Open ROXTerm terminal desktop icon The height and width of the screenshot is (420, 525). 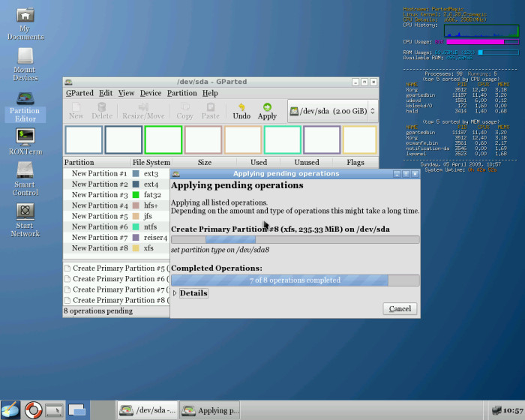(x=25, y=141)
